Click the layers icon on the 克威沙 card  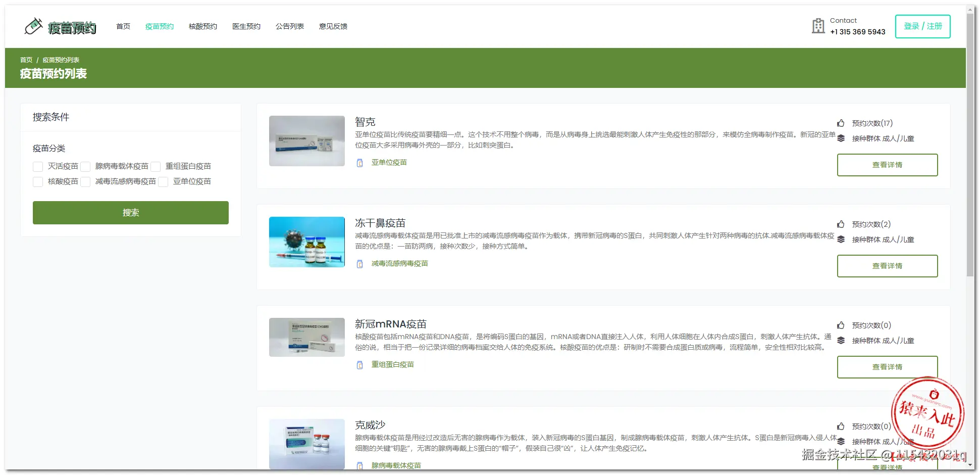pos(841,442)
